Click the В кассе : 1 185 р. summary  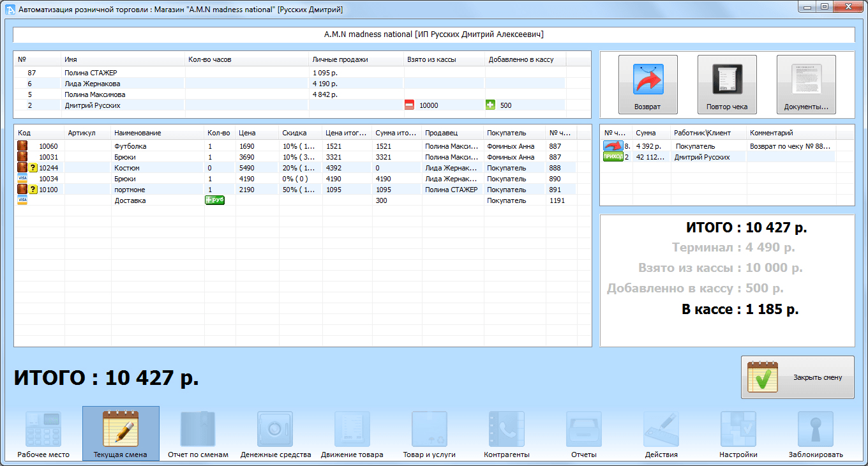740,310
